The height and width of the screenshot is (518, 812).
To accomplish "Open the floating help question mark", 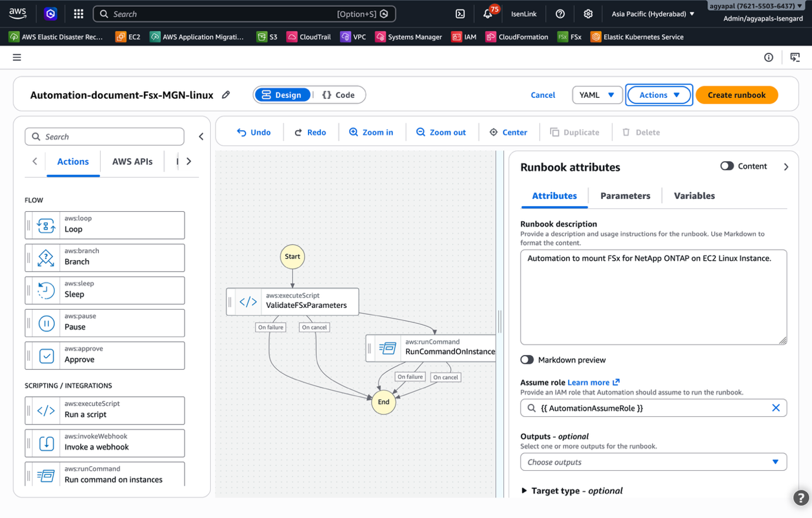I will (x=800, y=497).
